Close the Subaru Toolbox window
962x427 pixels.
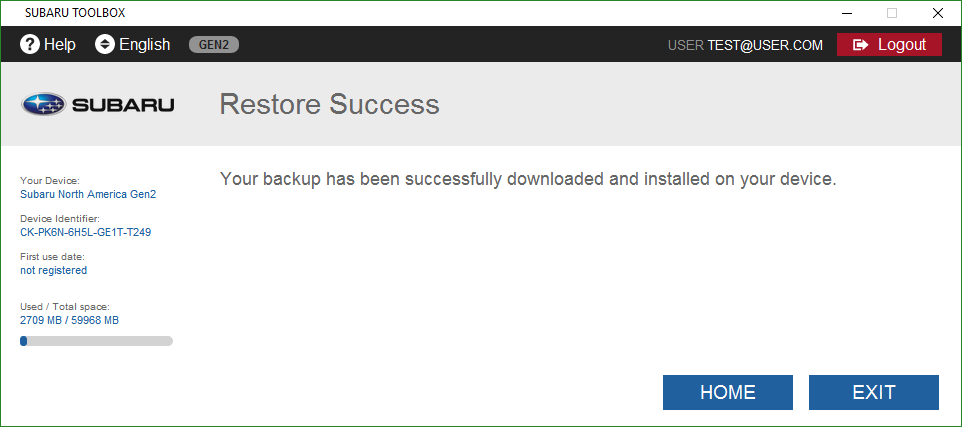[x=937, y=13]
